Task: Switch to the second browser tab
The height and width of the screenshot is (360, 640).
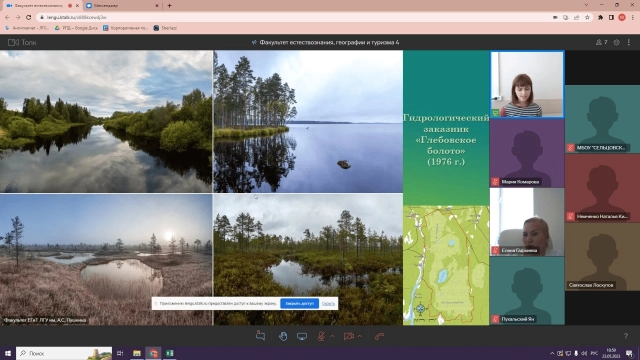Action: (122, 6)
